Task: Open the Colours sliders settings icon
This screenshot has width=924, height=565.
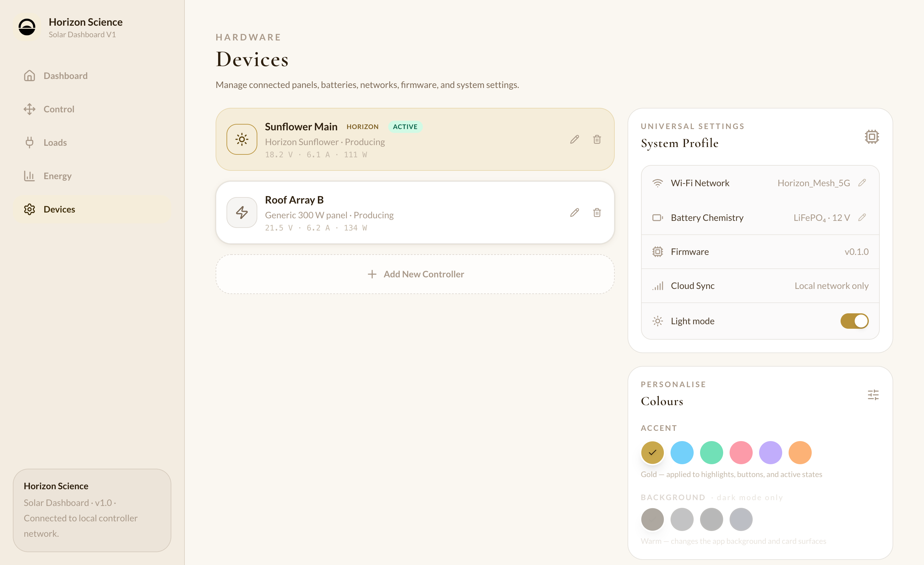Action: coord(873,395)
